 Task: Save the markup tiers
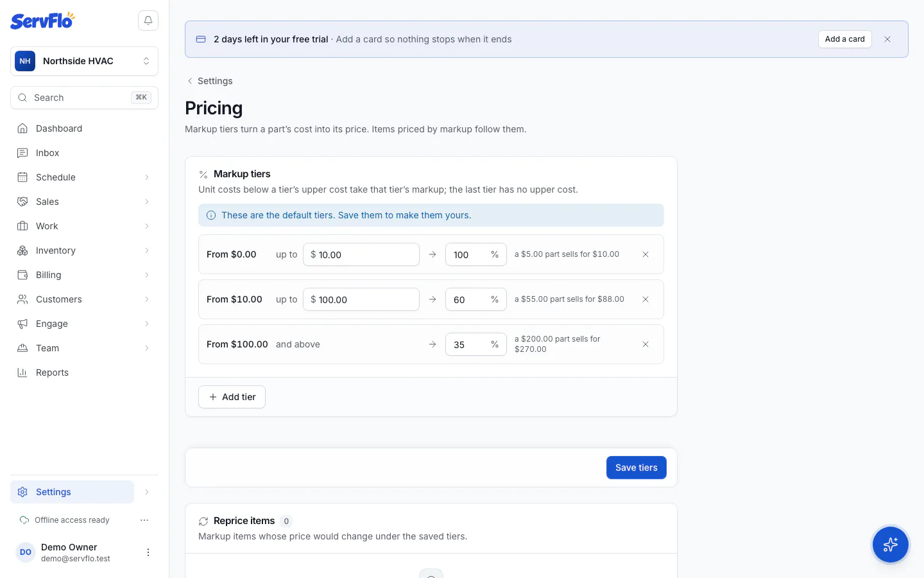[636, 468]
